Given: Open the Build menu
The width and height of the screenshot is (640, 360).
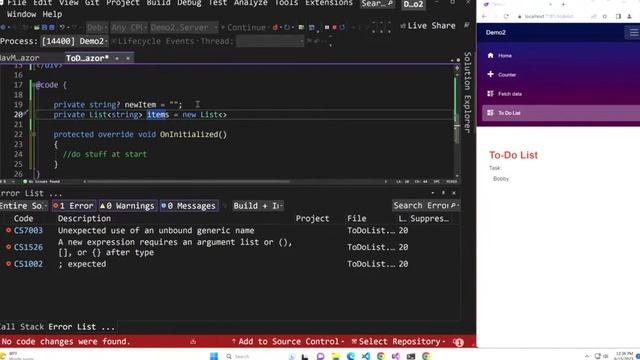Looking at the screenshot, I should coord(158,3).
